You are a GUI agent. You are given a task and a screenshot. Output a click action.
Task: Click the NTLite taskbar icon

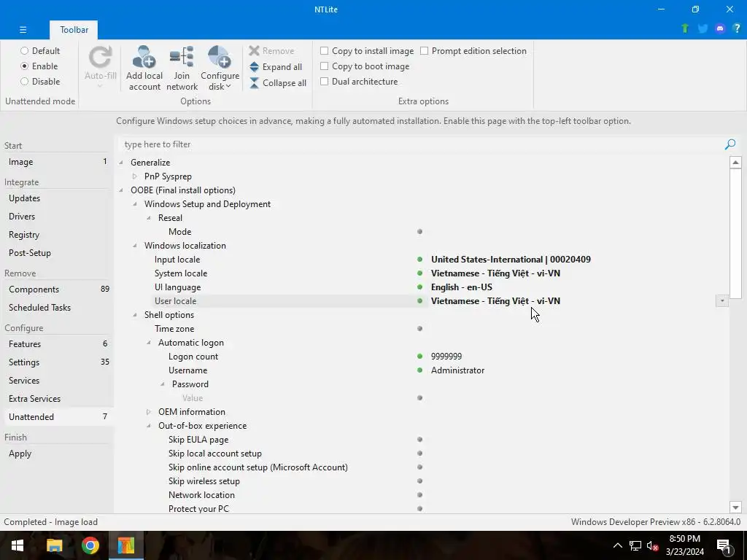[126, 545]
